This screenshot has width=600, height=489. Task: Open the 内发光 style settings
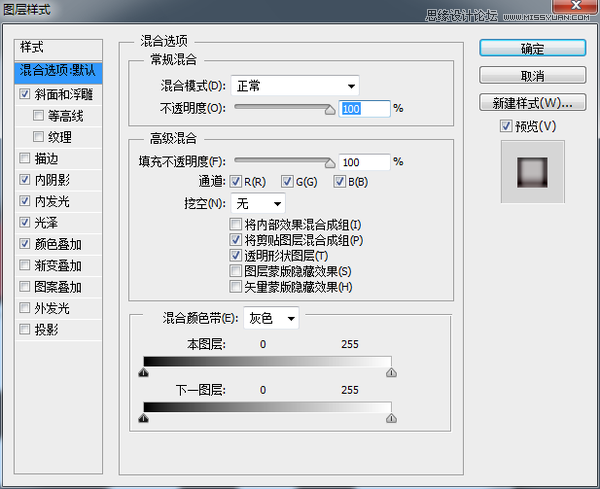click(52, 201)
